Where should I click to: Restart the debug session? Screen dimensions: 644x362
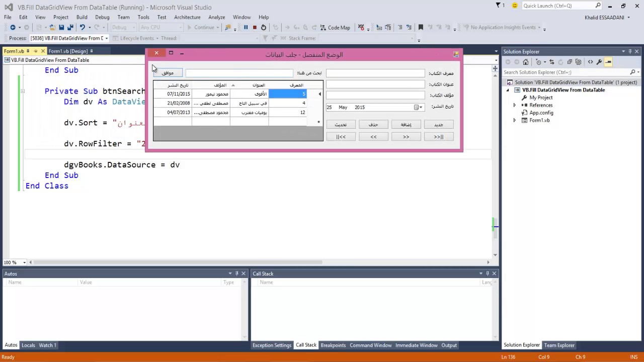264,28
